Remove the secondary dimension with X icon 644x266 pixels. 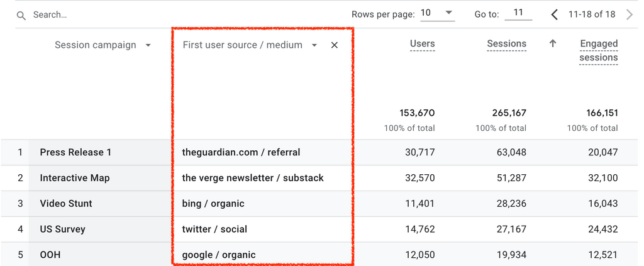[x=335, y=45]
